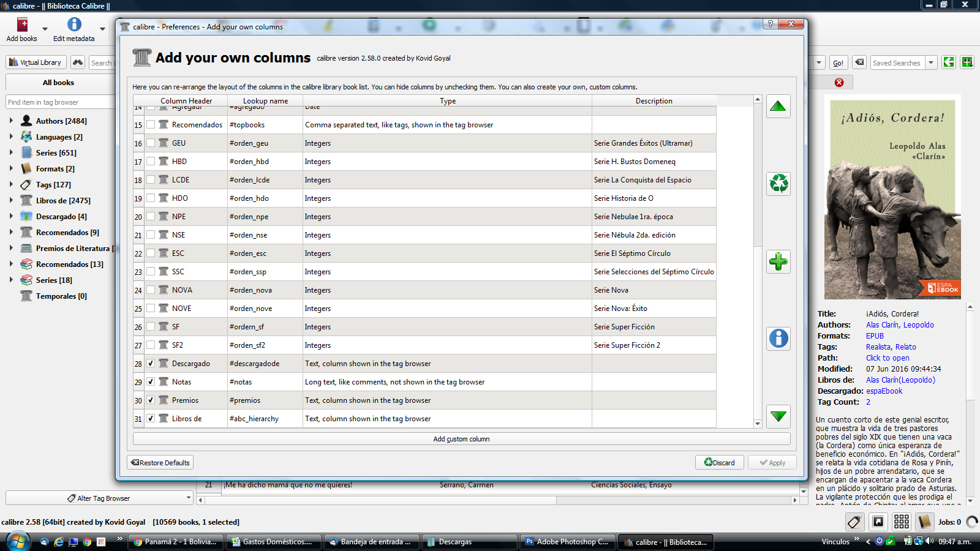Click the blue info edit column icon

click(778, 339)
